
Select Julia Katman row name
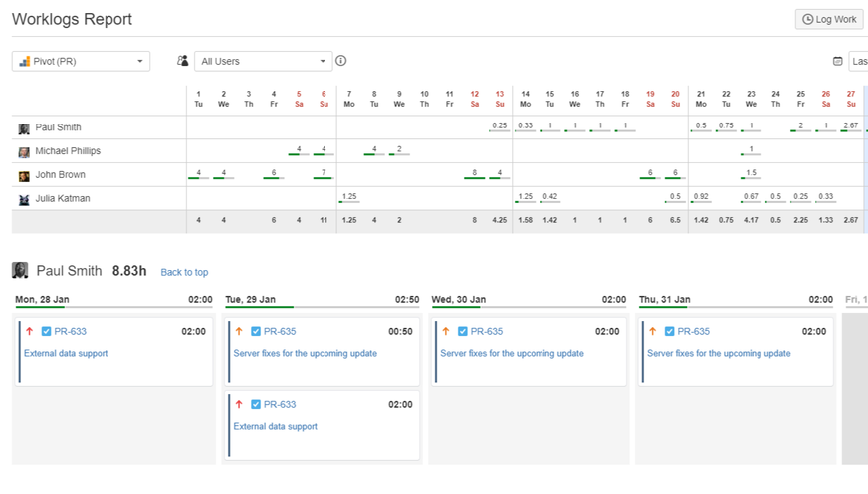coord(63,199)
